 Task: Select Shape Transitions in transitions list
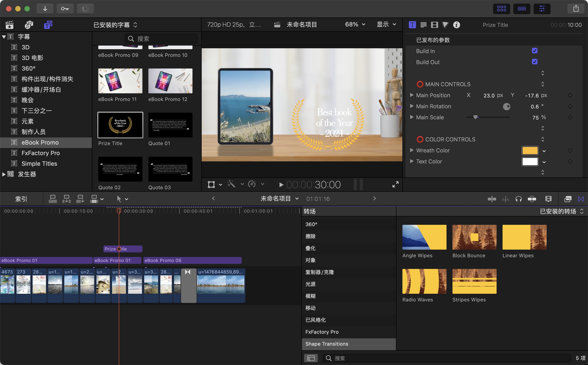327,344
